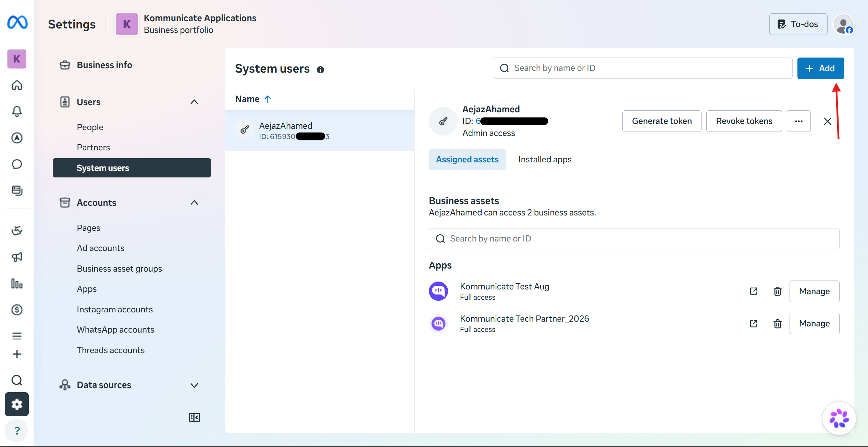868x447 pixels.
Task: Open the dollar billing icon
Action: coord(17,310)
